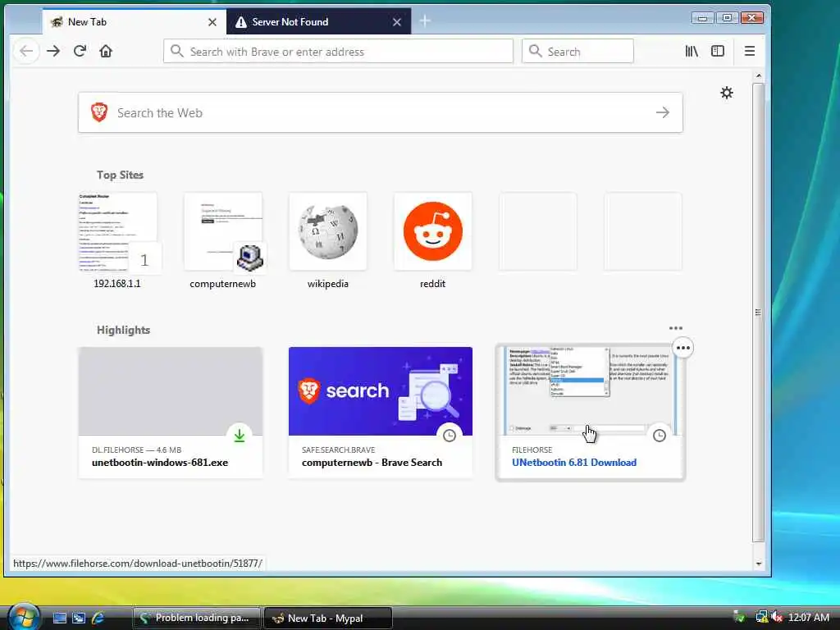Click history clock icon on Brave Search card
840x630 pixels.
(x=450, y=436)
